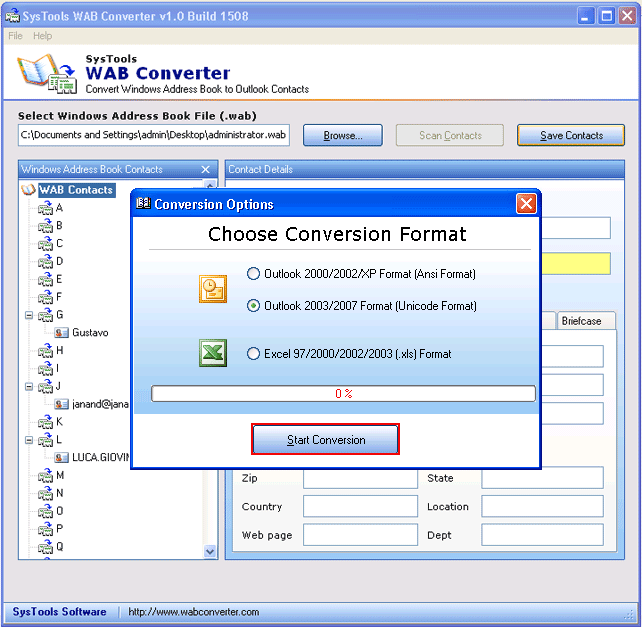Image resolution: width=642 pixels, height=627 pixels.
Task: Select the Gustavo contact
Action: [x=90, y=333]
